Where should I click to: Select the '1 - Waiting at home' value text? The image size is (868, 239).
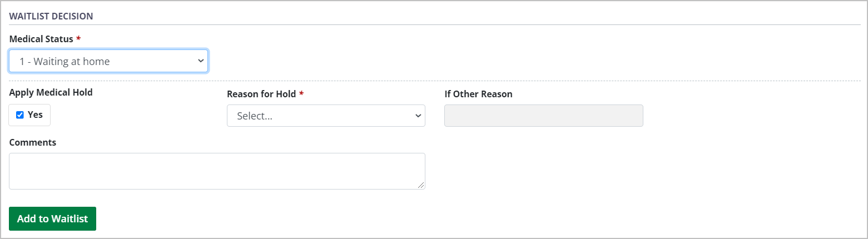pyautogui.click(x=65, y=62)
